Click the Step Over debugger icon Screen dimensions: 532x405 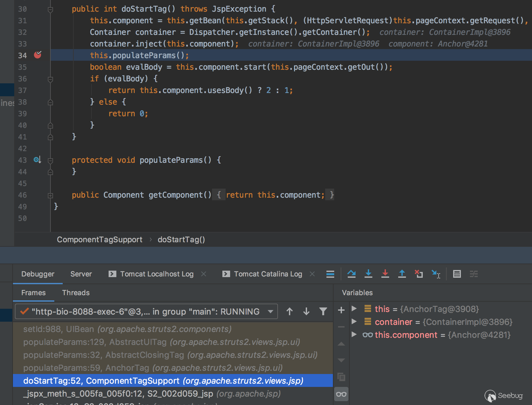point(351,274)
